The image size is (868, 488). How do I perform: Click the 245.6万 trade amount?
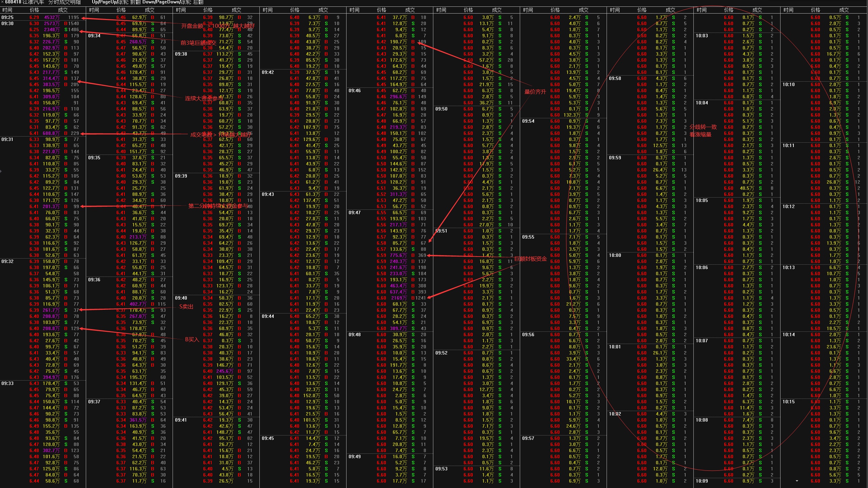click(225, 371)
